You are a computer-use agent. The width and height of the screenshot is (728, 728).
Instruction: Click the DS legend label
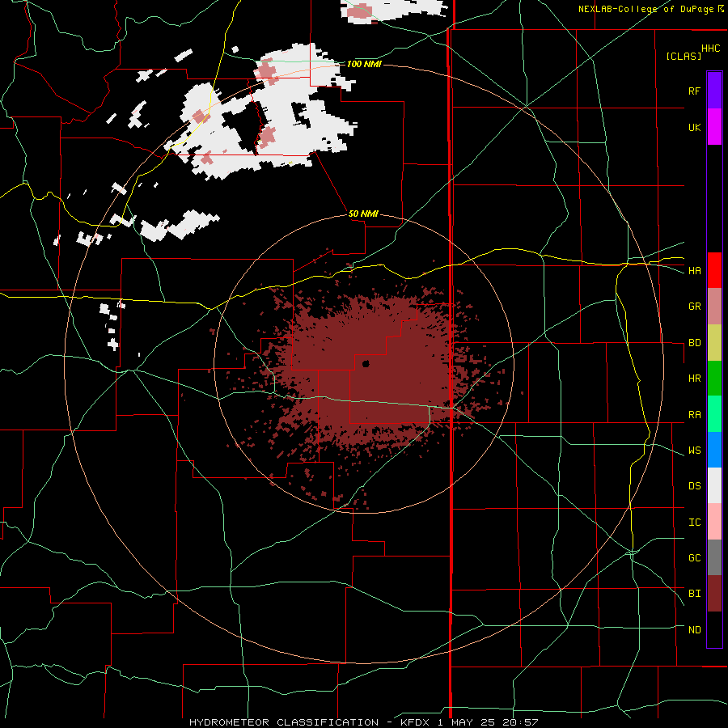tap(694, 486)
